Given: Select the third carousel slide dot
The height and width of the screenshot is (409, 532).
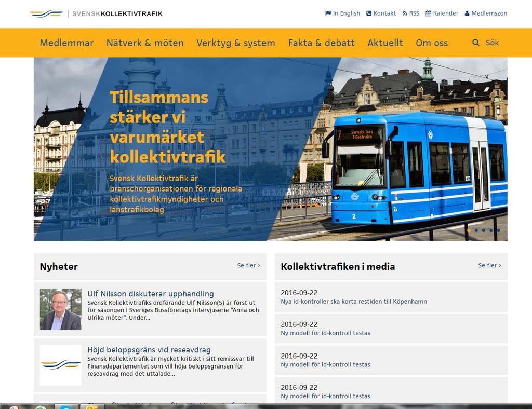Looking at the screenshot, I should pos(484,230).
